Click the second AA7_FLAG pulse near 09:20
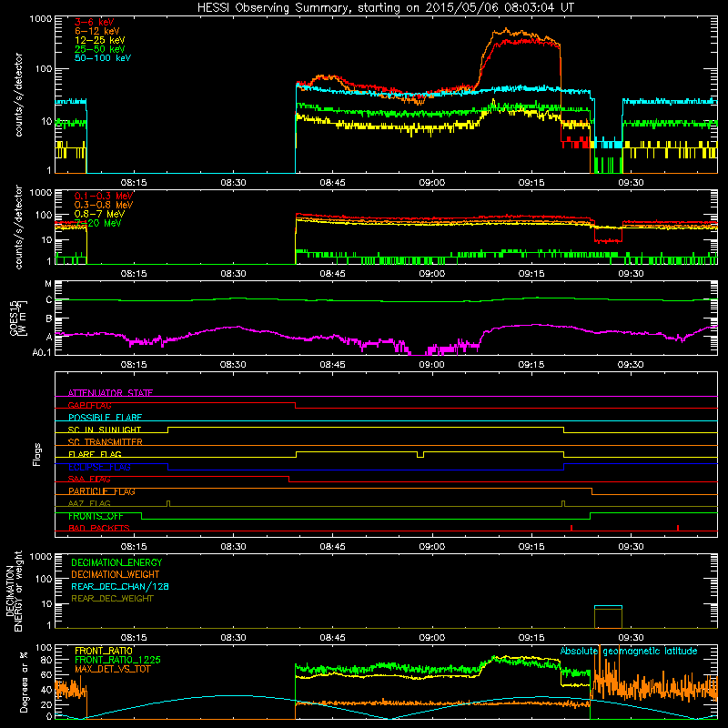The width and height of the screenshot is (728, 728). coord(563,503)
